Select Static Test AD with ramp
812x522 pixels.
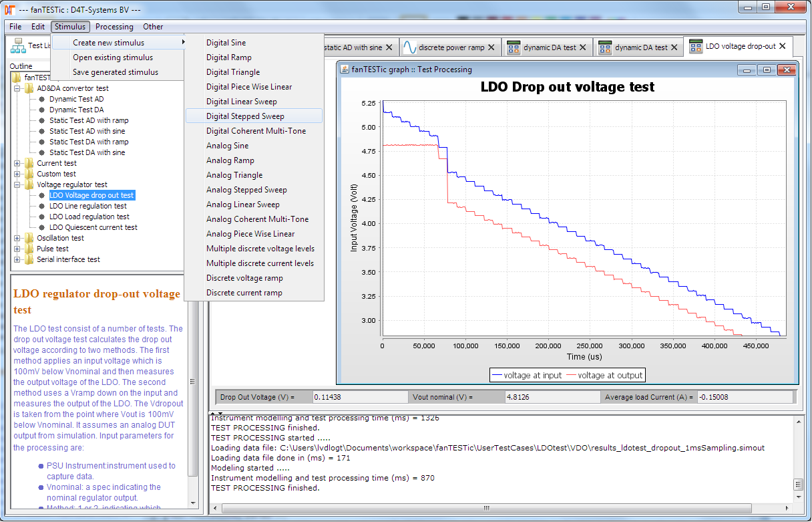tap(89, 120)
